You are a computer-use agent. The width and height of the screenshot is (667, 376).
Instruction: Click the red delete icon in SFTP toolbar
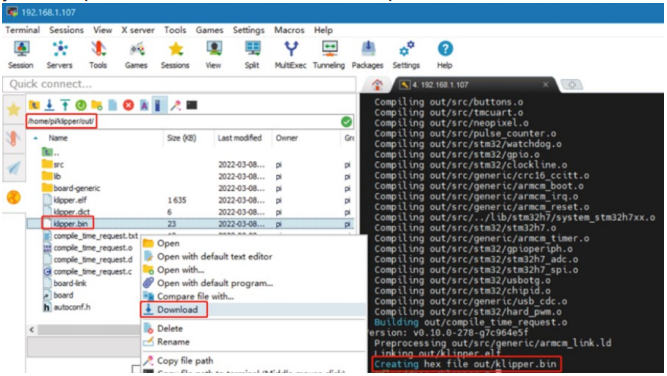click(x=128, y=105)
